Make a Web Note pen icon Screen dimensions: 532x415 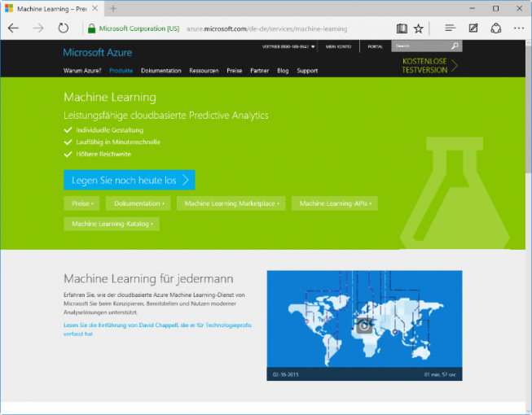pyautogui.click(x=473, y=28)
